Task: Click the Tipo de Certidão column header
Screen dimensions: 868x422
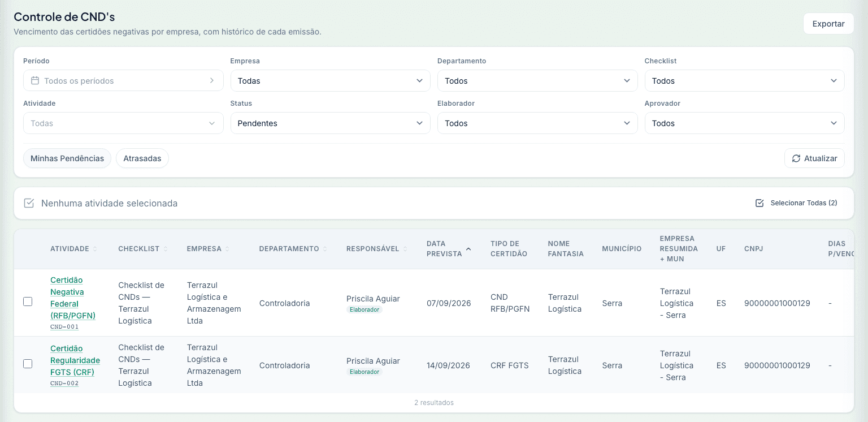Action: pyautogui.click(x=509, y=249)
